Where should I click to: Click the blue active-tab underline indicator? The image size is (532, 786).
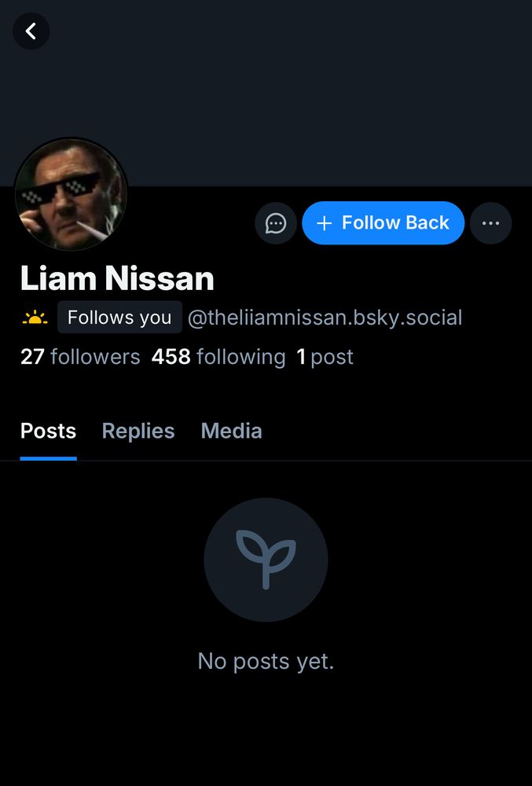coord(48,458)
